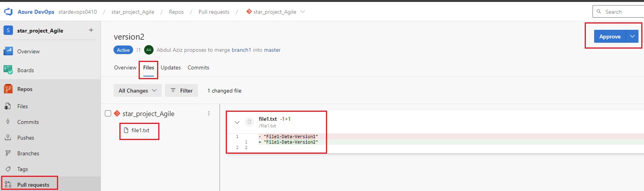Image resolution: width=644 pixels, height=191 pixels.
Task: Open more options for star_project_Agile tree
Action: point(209,113)
